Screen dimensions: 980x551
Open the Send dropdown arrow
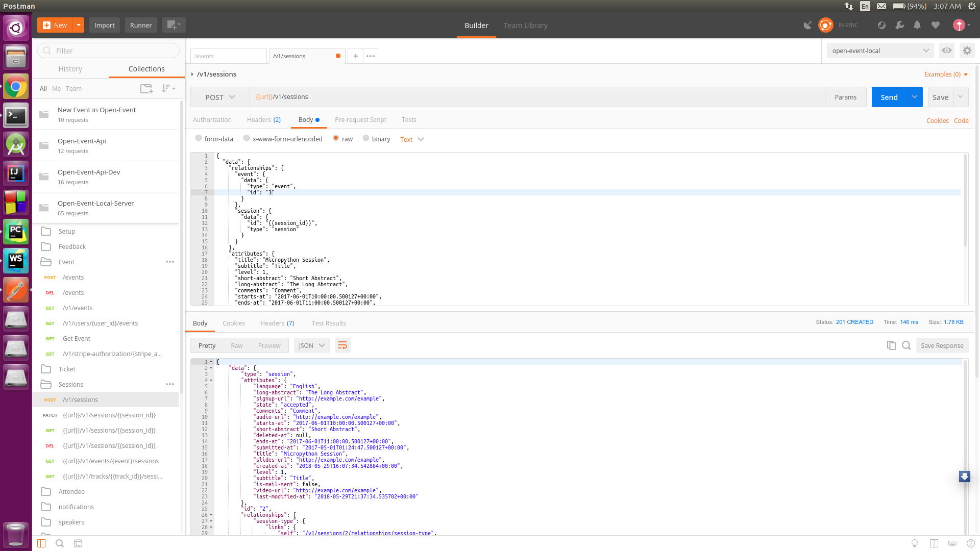pos(915,97)
